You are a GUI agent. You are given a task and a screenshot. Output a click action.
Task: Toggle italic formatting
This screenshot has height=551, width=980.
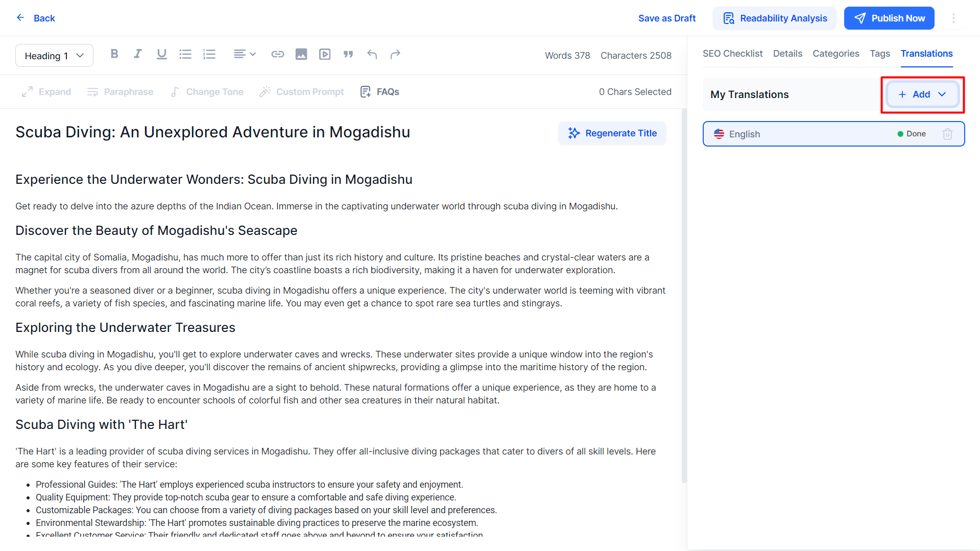138,54
